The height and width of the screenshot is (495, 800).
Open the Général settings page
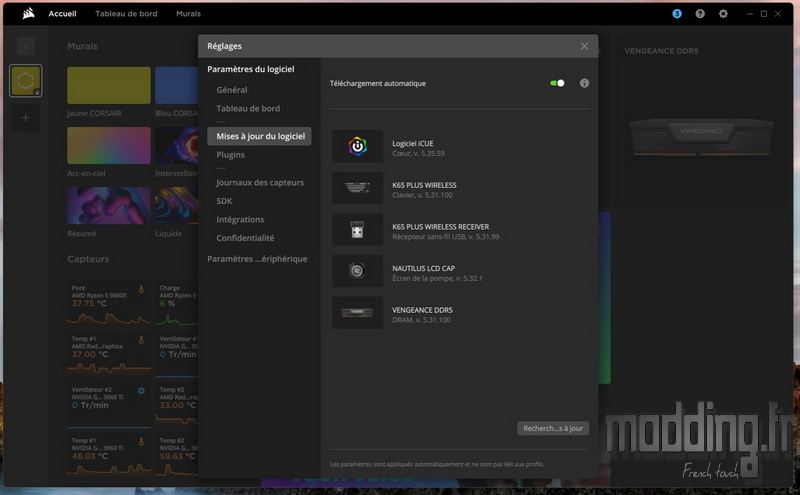(x=232, y=90)
